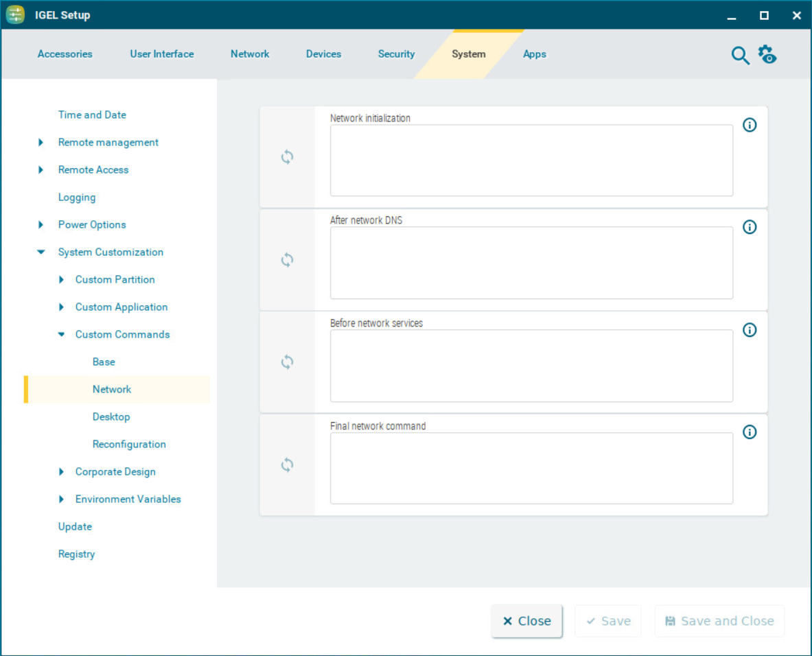Click info icon for After network DNS

coord(750,227)
